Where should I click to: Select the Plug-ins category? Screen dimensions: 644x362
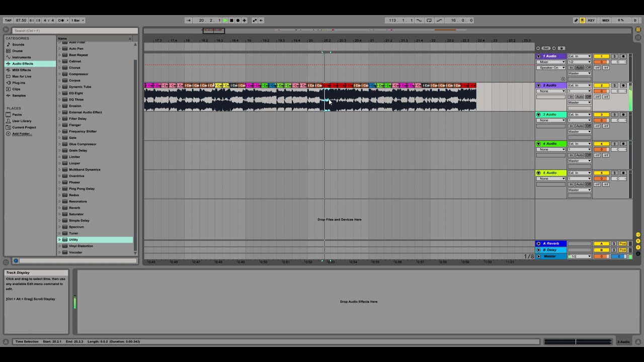[x=19, y=82]
